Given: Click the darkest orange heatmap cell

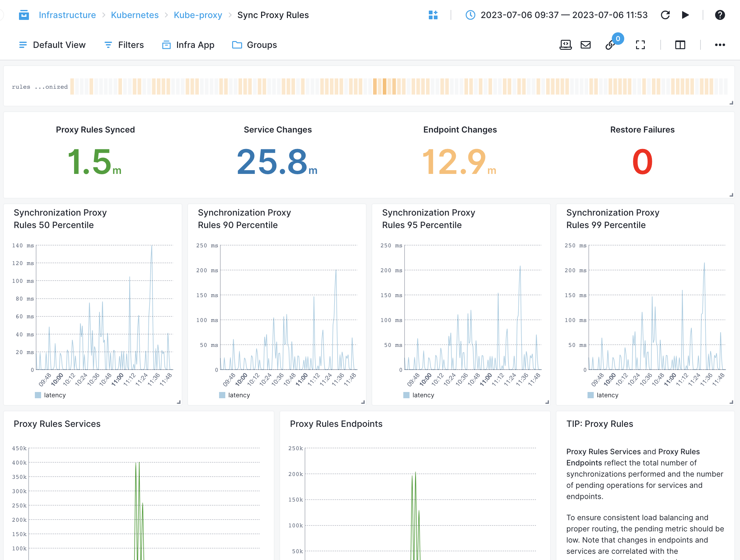Looking at the screenshot, I should click(384, 86).
